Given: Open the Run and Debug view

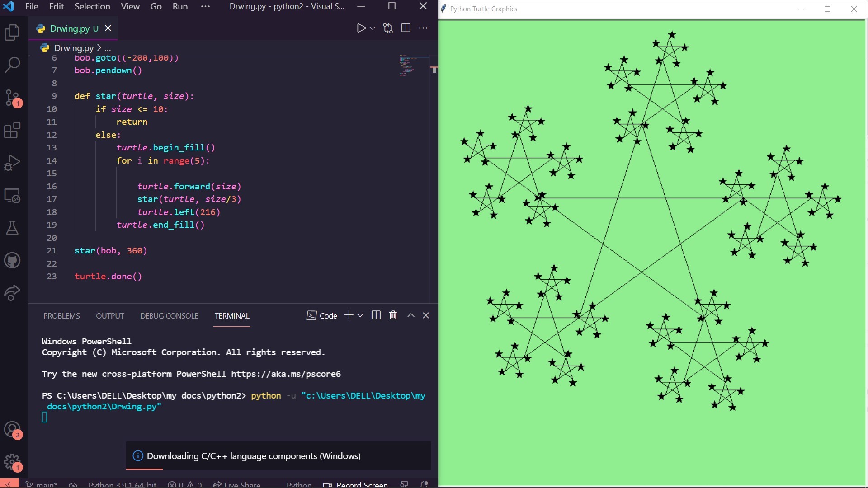Looking at the screenshot, I should click(x=12, y=163).
